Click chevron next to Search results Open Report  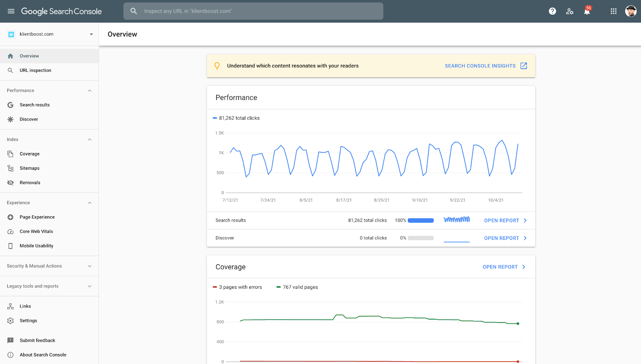click(x=525, y=221)
